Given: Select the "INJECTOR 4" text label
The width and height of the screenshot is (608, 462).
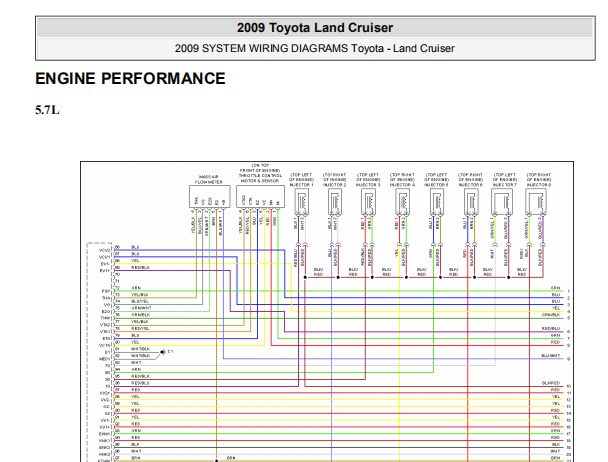Looking at the screenshot, I should coord(402,185).
